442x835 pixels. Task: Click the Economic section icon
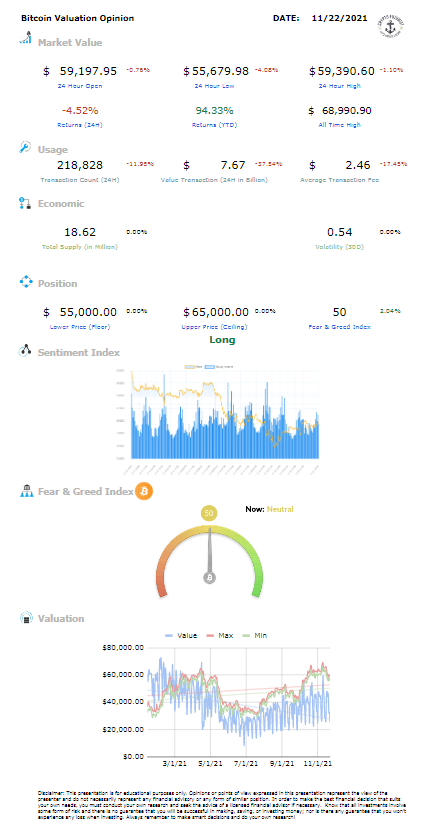25,203
